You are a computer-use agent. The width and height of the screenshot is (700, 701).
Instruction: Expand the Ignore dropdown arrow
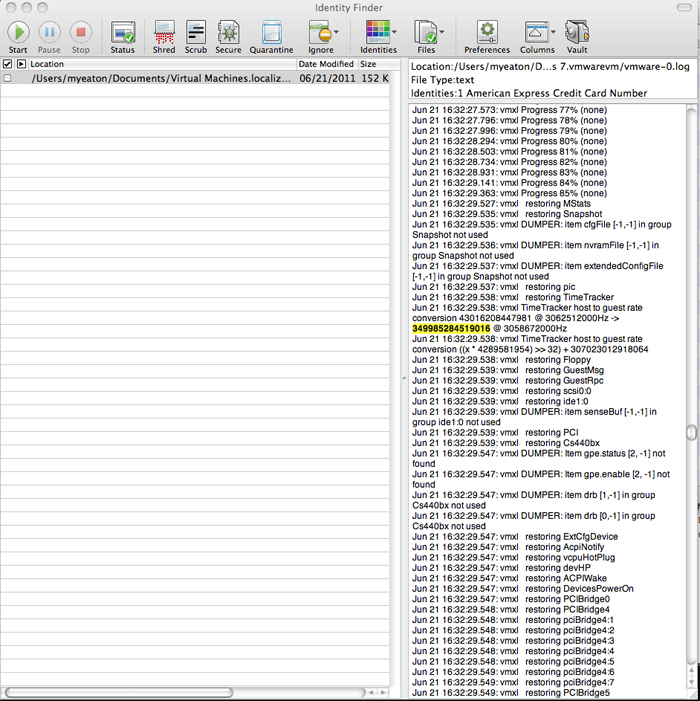336,32
